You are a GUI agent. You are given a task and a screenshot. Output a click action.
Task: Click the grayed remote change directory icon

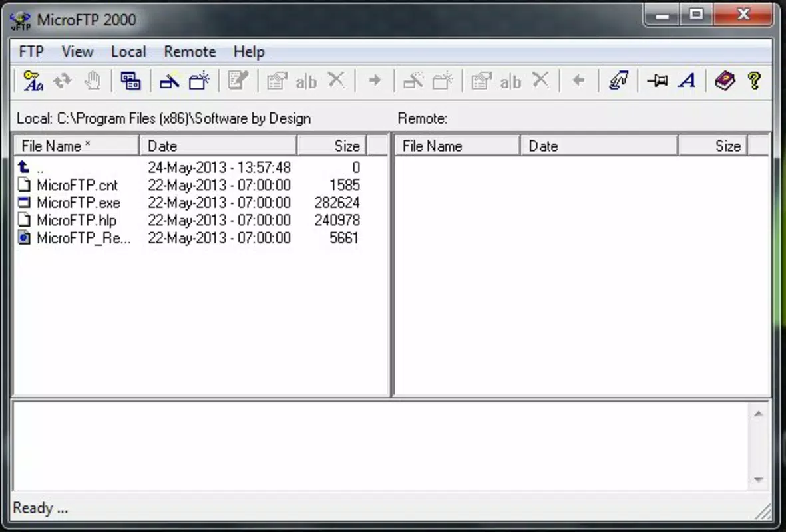point(413,80)
